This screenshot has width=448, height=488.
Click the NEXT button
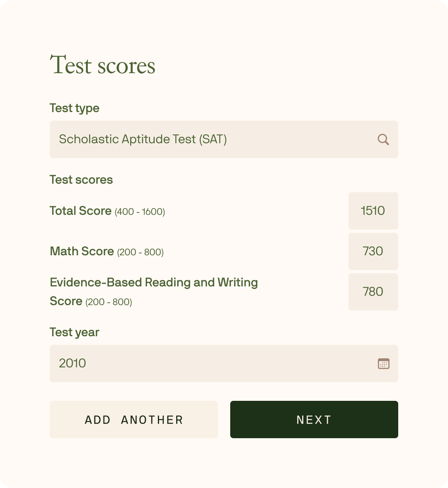click(x=313, y=420)
